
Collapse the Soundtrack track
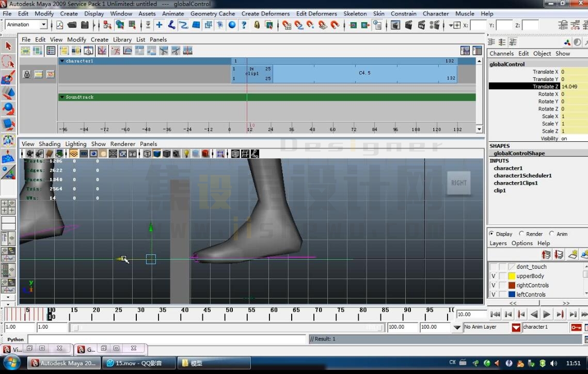tap(62, 97)
